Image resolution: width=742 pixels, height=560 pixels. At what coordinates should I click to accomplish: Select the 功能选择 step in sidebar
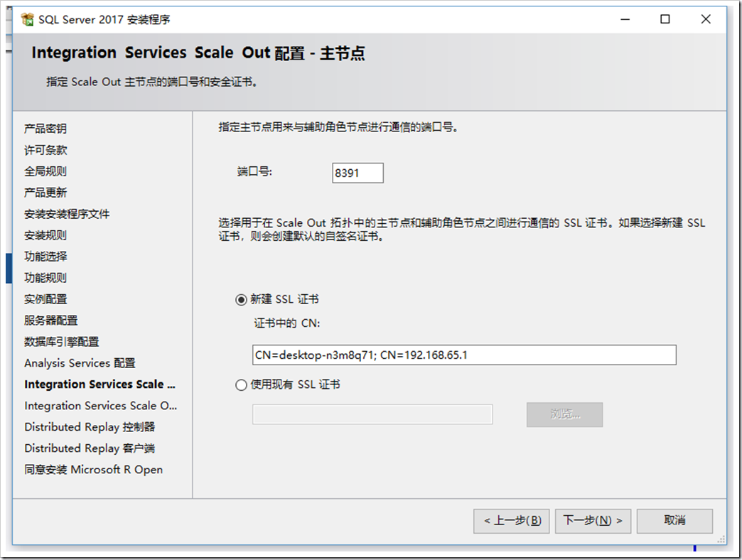(x=45, y=257)
